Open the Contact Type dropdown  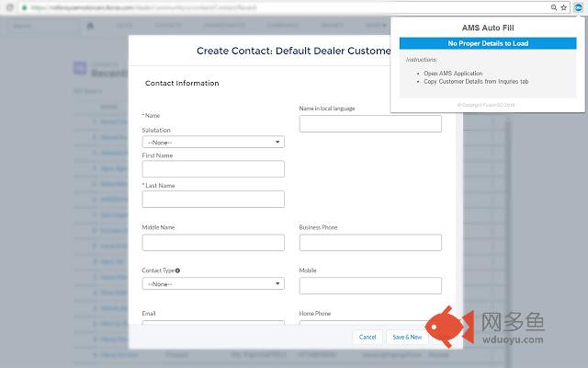tap(213, 283)
